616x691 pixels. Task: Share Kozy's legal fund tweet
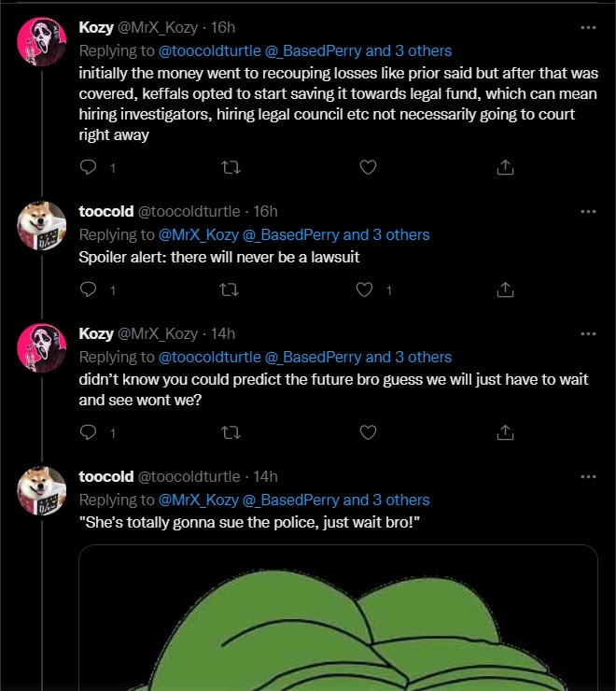point(505,167)
